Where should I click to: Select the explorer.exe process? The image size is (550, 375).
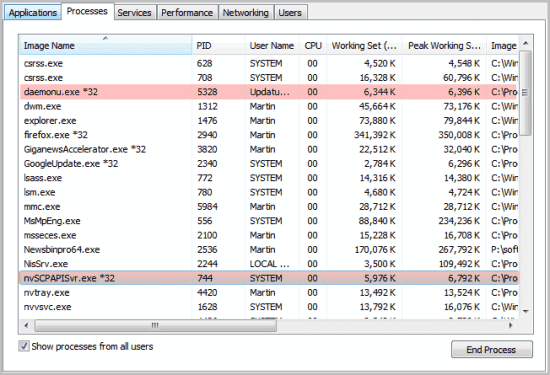pos(269,121)
